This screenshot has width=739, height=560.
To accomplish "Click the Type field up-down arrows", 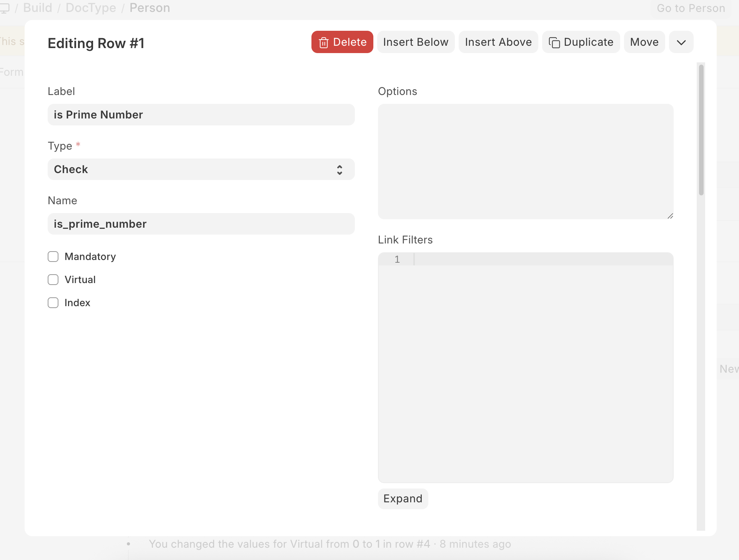I will pos(340,170).
